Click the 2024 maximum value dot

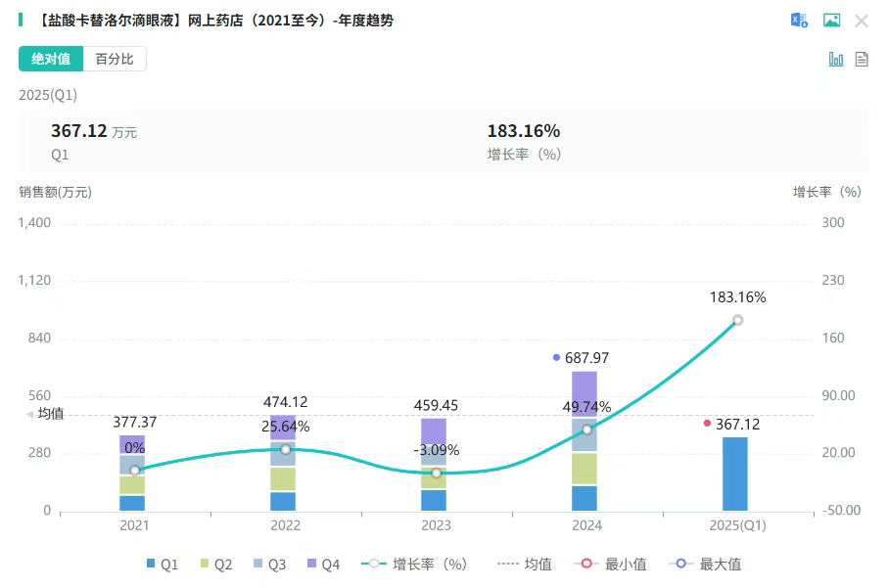tap(557, 358)
